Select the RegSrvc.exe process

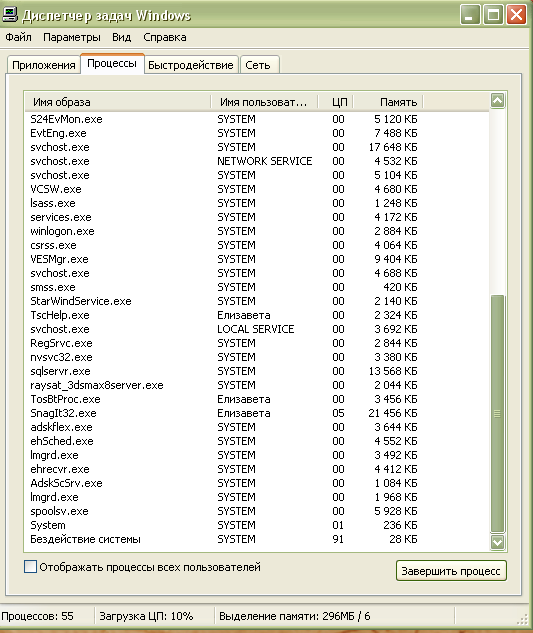(257, 343)
